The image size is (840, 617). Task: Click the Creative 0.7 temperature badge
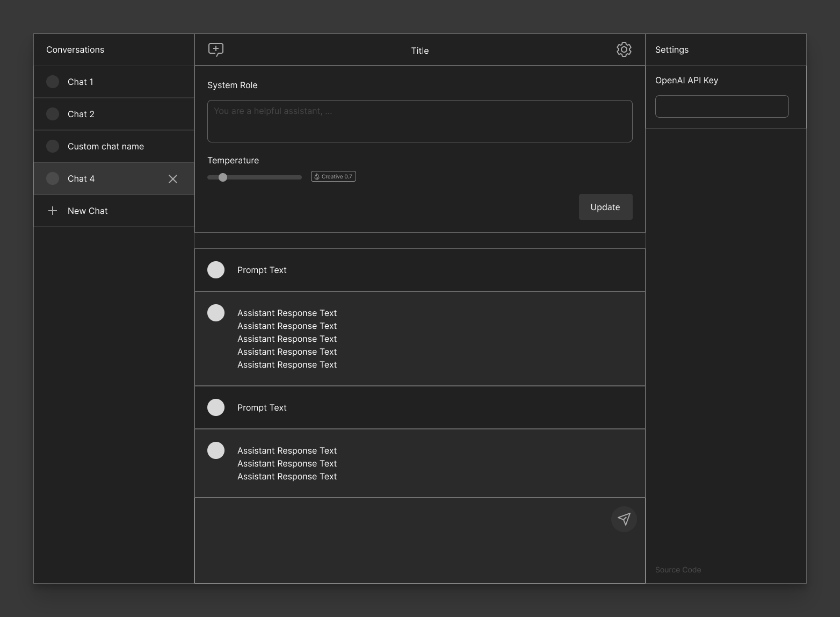(333, 176)
